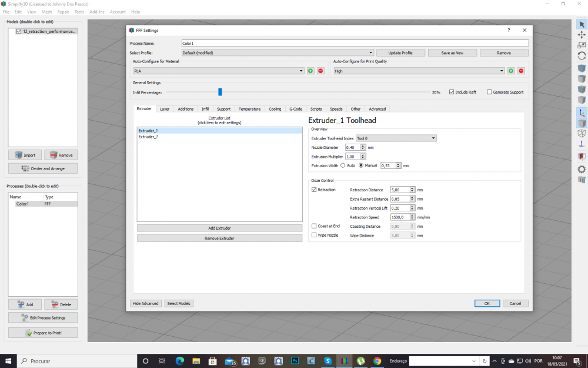Switch to the Infill tab

coord(205,109)
